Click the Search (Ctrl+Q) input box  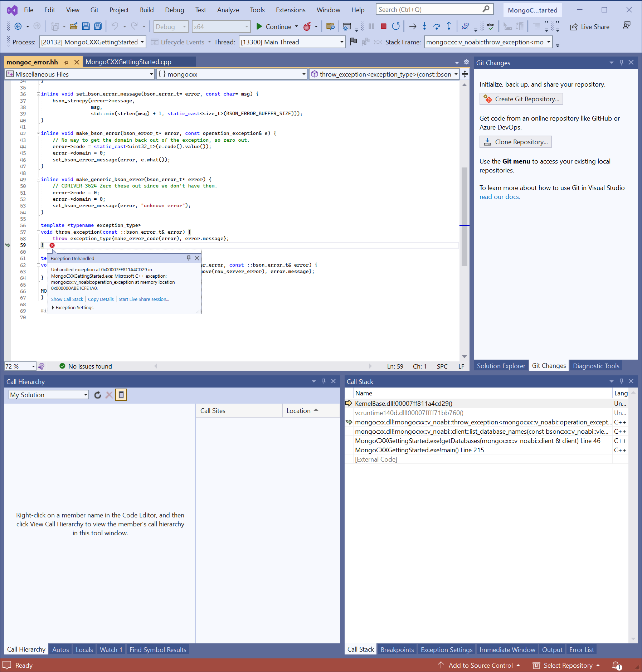coord(429,10)
